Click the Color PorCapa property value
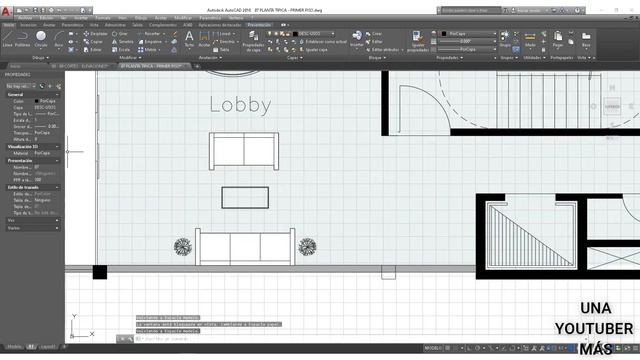This screenshot has width=640, height=360. tap(47, 101)
